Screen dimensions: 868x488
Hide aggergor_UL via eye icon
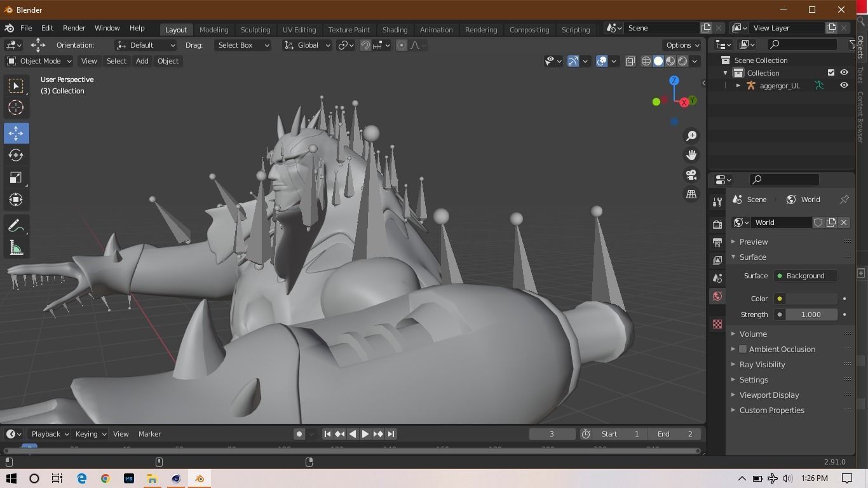844,85
